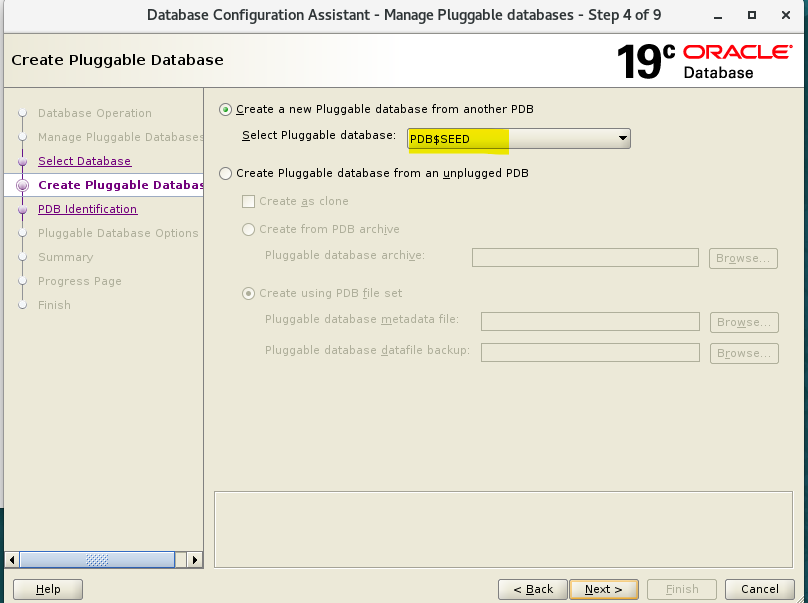Click the Pluggable database archive input field
This screenshot has height=603, width=808.
coord(585,258)
